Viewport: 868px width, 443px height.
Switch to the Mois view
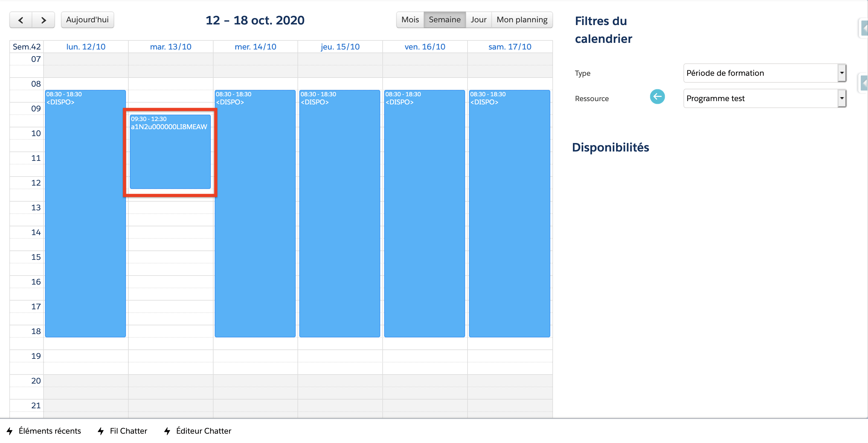(x=410, y=20)
